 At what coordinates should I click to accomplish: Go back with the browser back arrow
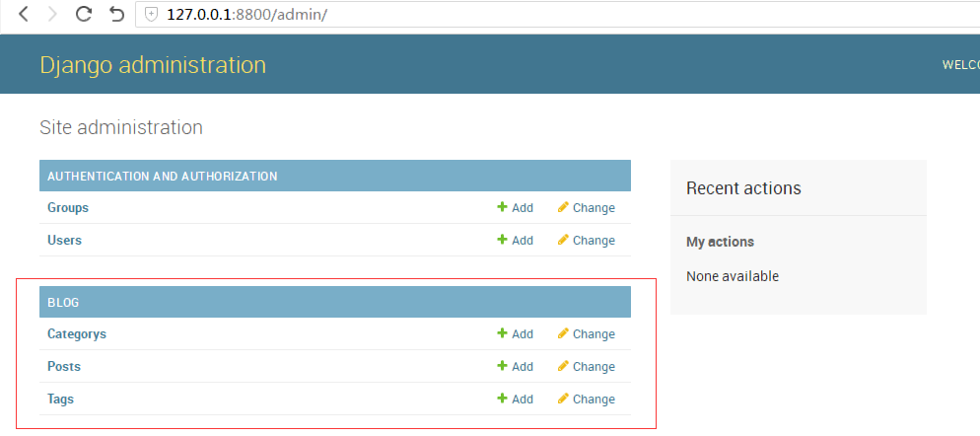tap(23, 14)
